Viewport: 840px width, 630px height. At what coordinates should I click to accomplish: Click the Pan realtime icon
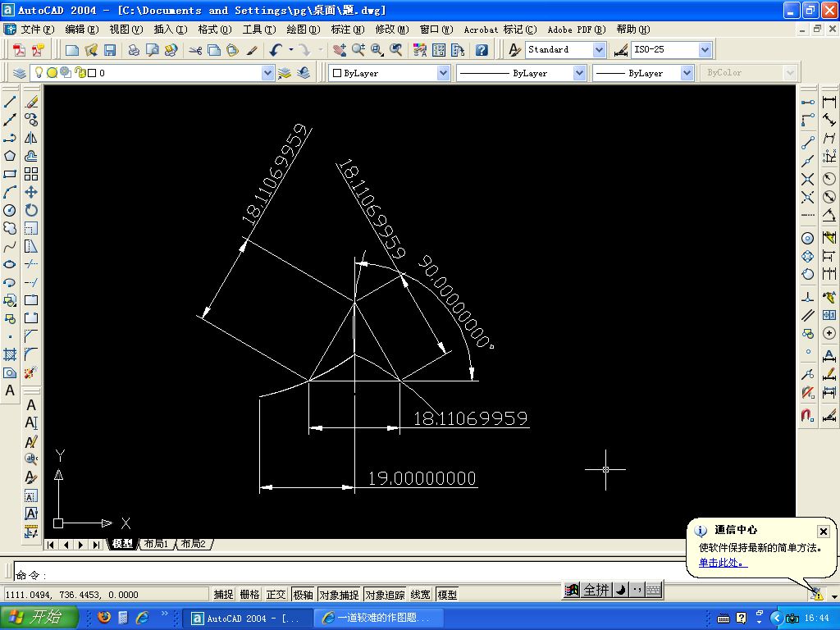(339, 50)
